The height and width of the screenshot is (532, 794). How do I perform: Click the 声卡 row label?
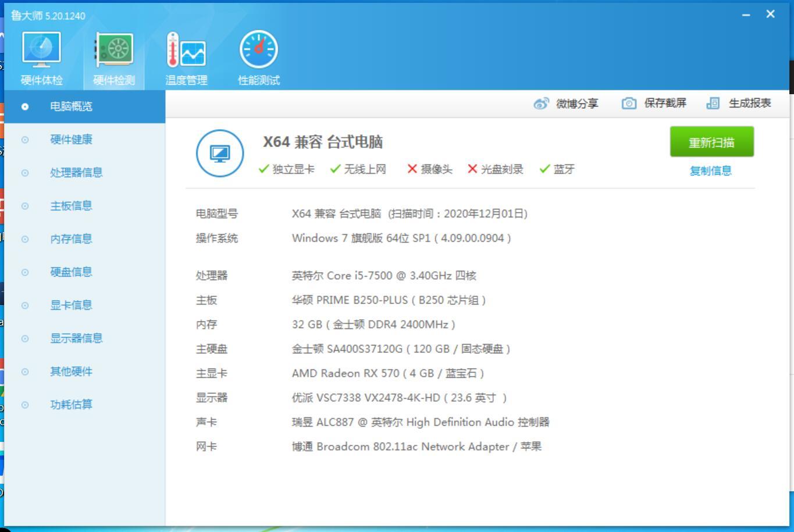206,422
